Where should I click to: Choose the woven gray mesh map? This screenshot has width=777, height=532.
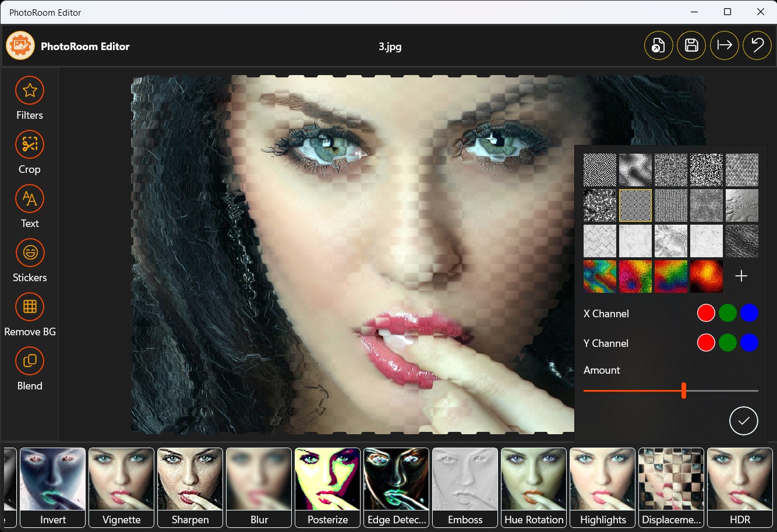(671, 205)
